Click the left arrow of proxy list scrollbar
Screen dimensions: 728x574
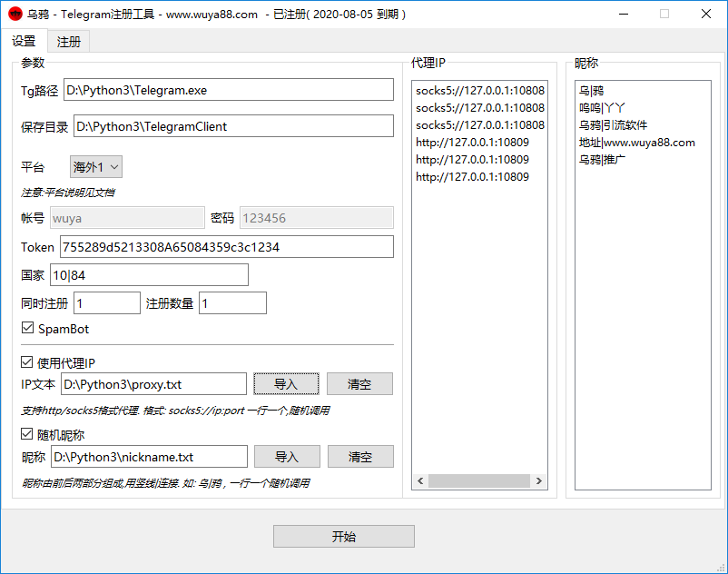[420, 480]
